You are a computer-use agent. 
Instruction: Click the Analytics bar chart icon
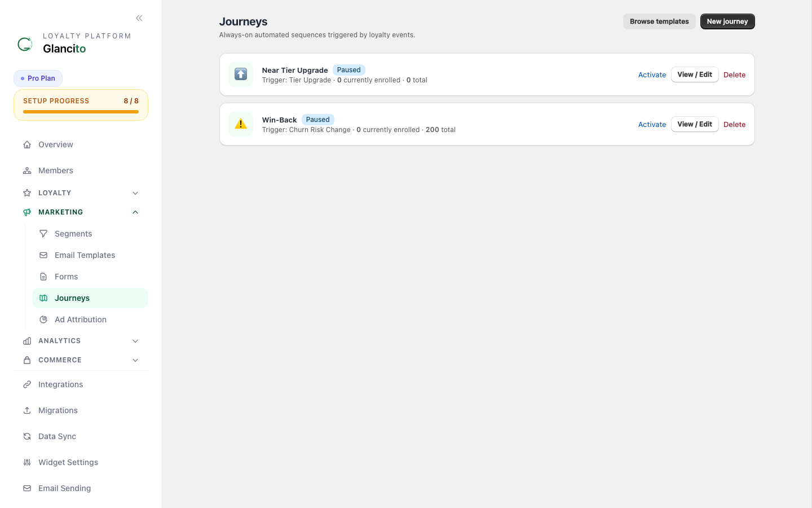[27, 341]
